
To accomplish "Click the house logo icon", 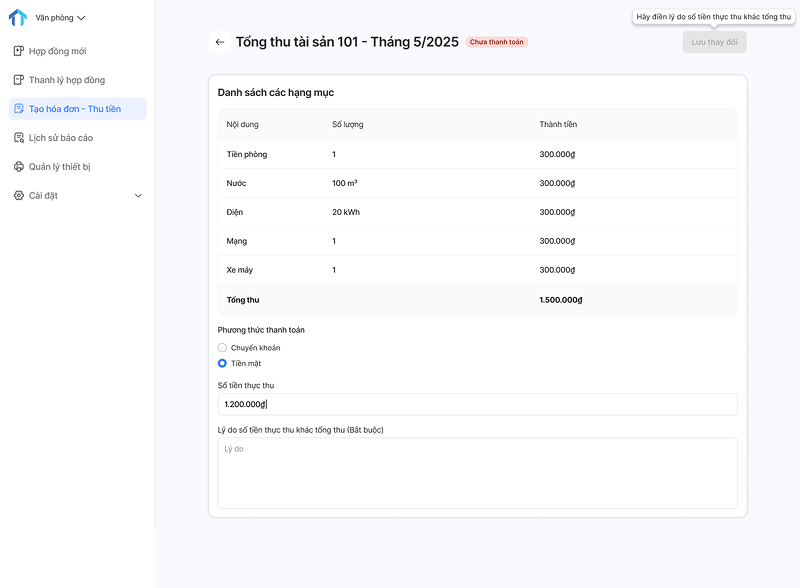I will pyautogui.click(x=18, y=17).
